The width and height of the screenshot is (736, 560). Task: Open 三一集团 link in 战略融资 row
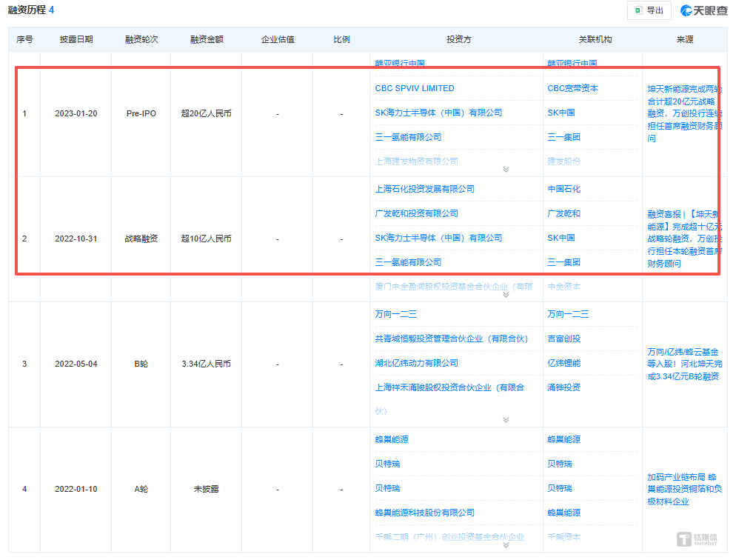pyautogui.click(x=563, y=262)
